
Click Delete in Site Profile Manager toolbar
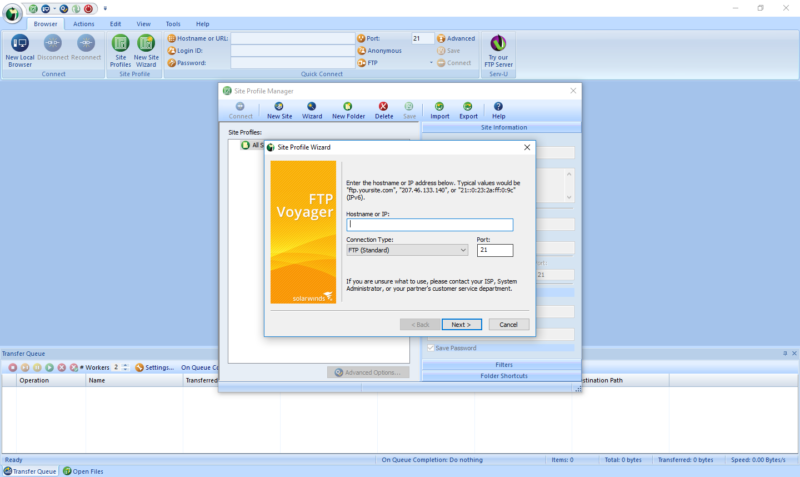[x=384, y=110]
